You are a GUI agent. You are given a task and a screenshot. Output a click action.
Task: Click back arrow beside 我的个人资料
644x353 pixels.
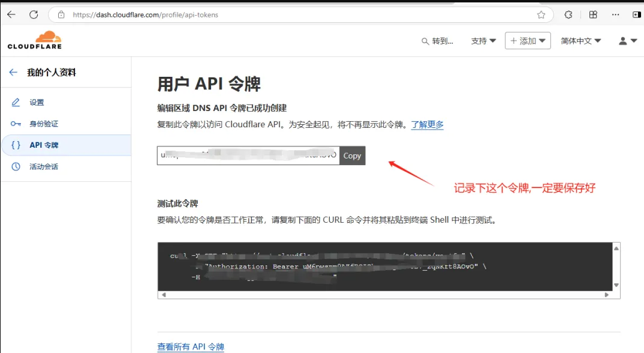pyautogui.click(x=13, y=73)
